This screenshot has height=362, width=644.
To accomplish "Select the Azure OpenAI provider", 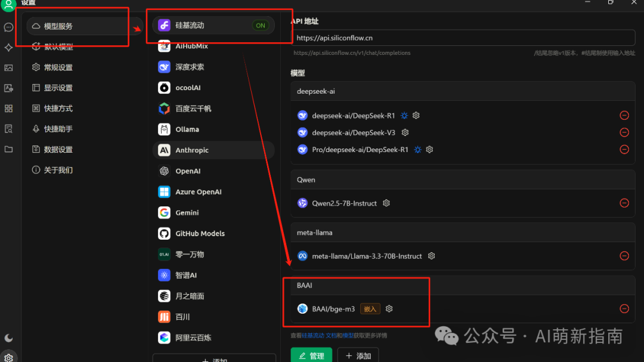I will point(213,192).
